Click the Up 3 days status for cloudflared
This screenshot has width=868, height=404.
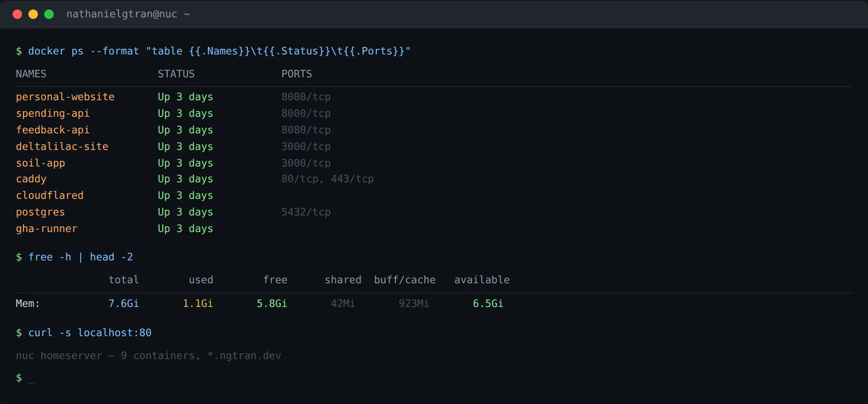186,195
